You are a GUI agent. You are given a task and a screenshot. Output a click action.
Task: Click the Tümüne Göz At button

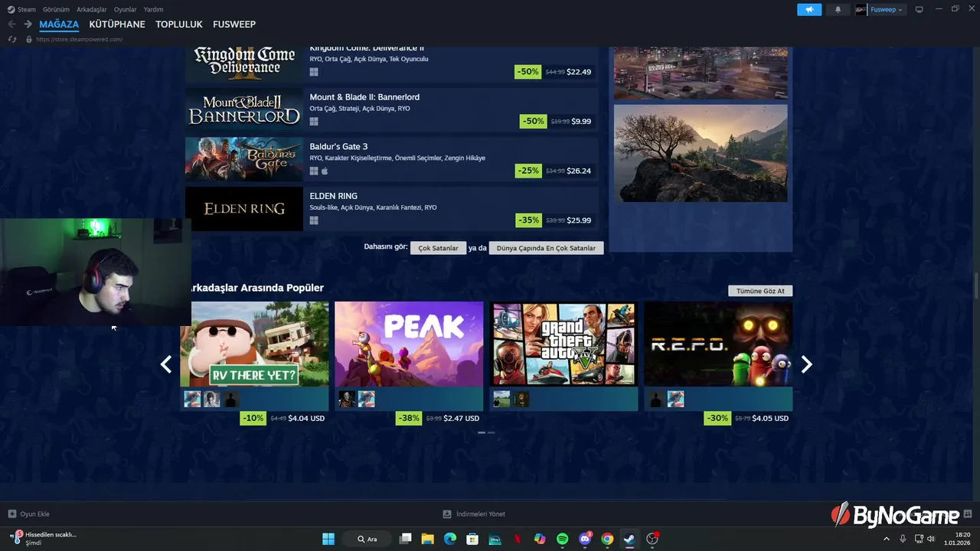point(760,291)
